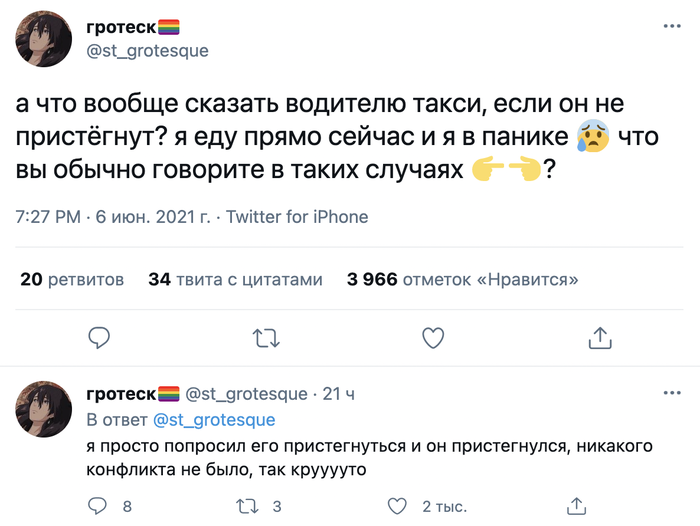Reply to the main tweet
This screenshot has height=526, width=700.
pos(98,338)
